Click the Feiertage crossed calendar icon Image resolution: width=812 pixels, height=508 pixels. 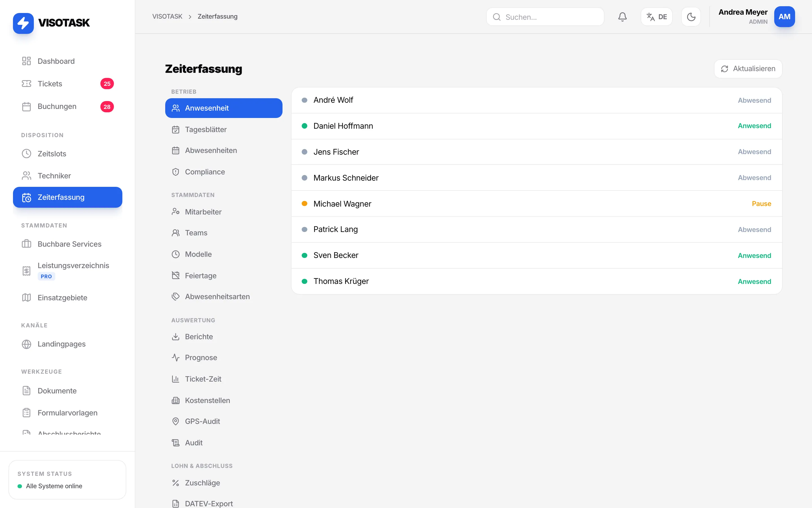click(175, 275)
